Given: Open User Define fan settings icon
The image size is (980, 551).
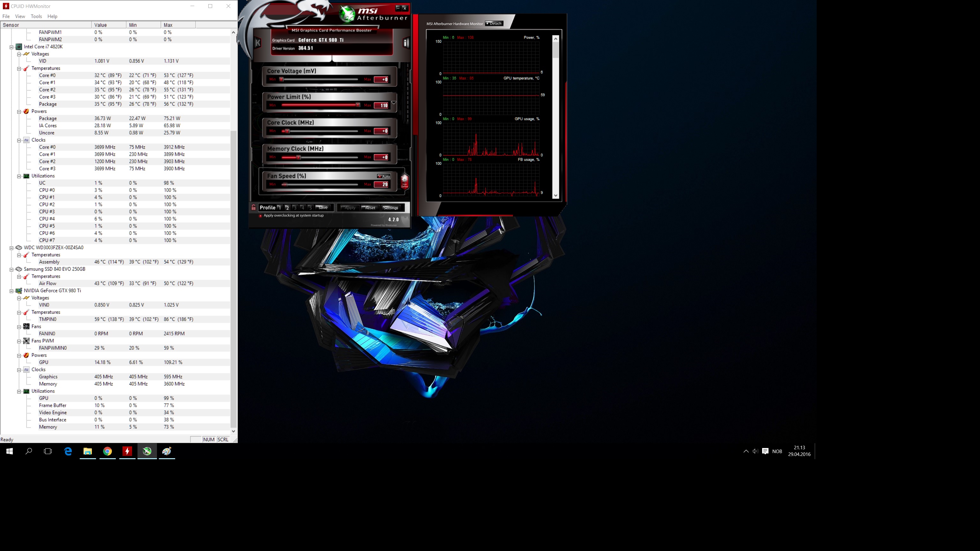Looking at the screenshot, I should [405, 181].
